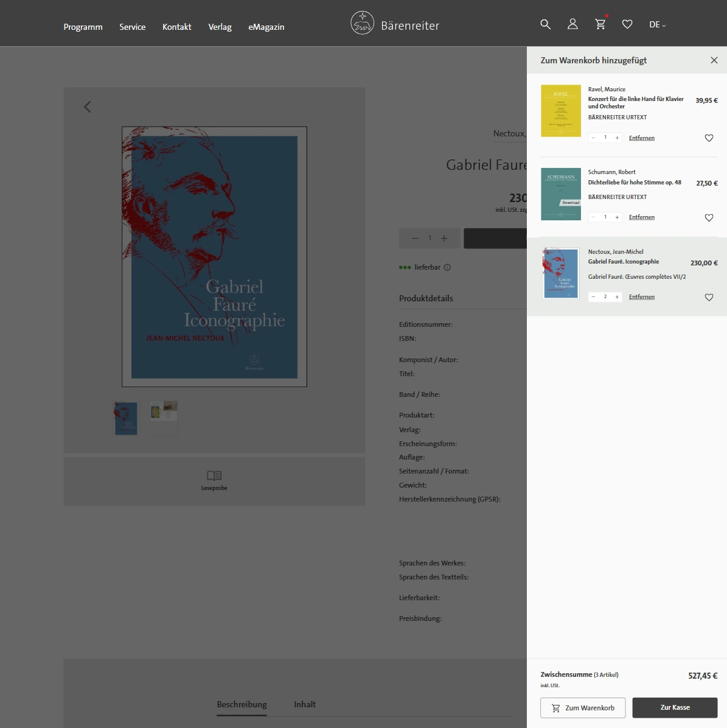Click the lieferbar info icon
727x728 pixels.
pyautogui.click(x=447, y=267)
